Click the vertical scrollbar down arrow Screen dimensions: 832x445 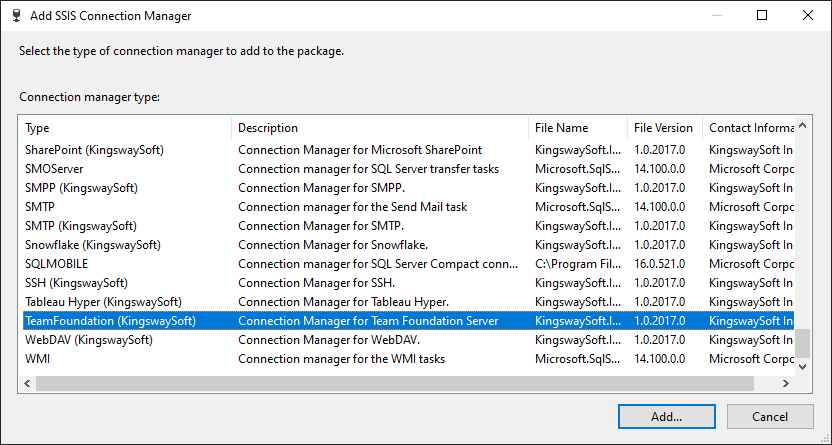pos(802,366)
